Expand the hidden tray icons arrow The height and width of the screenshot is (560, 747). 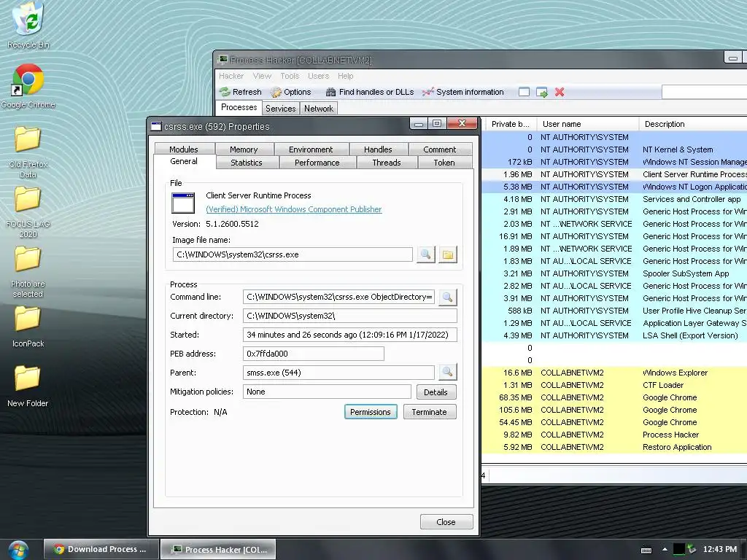[x=665, y=550]
